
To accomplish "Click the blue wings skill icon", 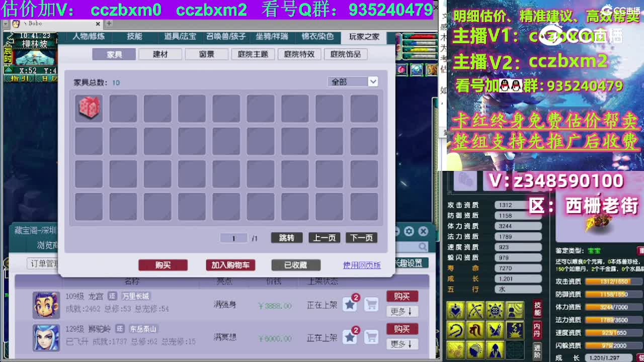I will 495,330.
